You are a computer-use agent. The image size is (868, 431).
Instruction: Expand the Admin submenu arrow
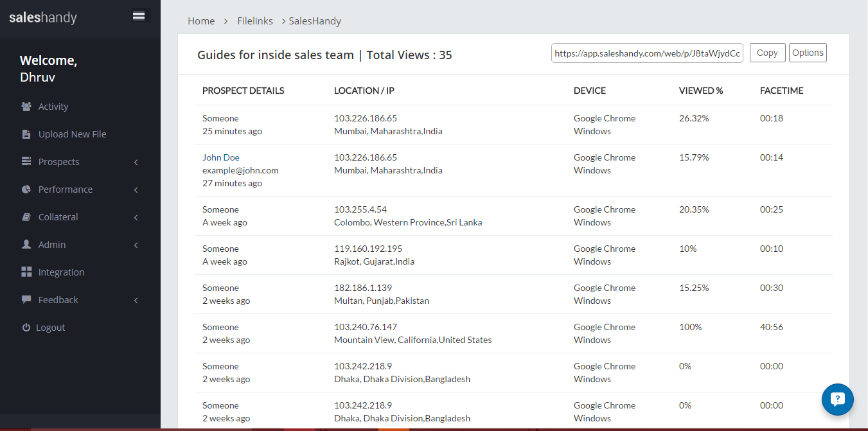click(136, 245)
